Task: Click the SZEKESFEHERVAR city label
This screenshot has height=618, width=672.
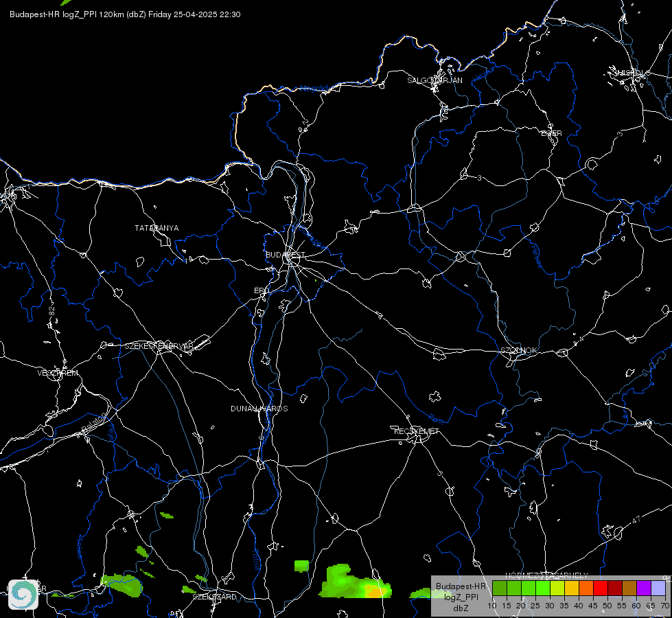Action: (x=159, y=346)
